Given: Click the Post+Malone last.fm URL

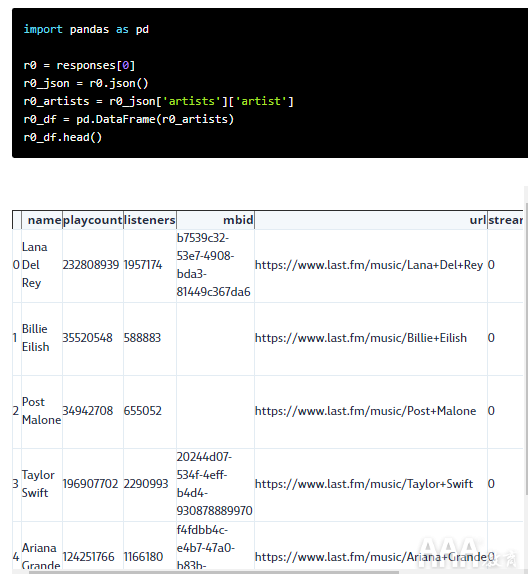Looking at the screenshot, I should pos(366,411).
